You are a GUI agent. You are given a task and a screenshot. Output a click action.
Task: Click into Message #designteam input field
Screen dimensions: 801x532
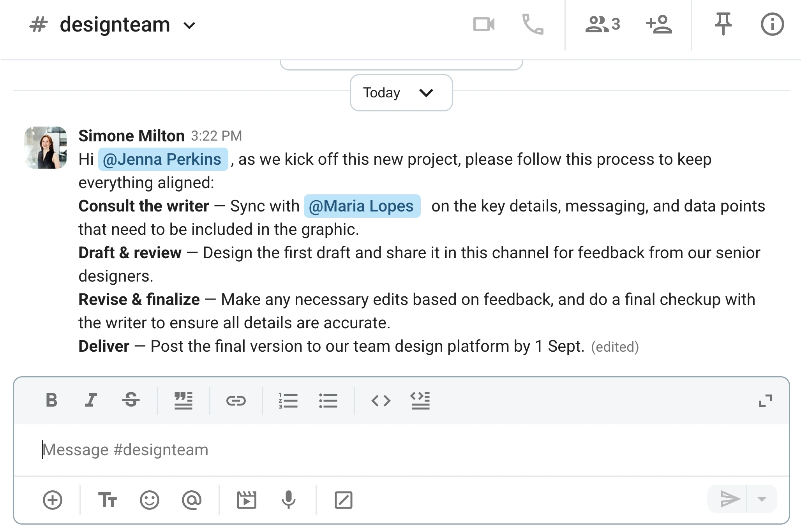tap(401, 450)
